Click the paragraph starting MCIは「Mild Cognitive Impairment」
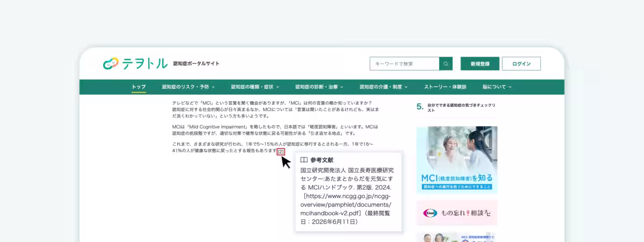 coord(275,130)
